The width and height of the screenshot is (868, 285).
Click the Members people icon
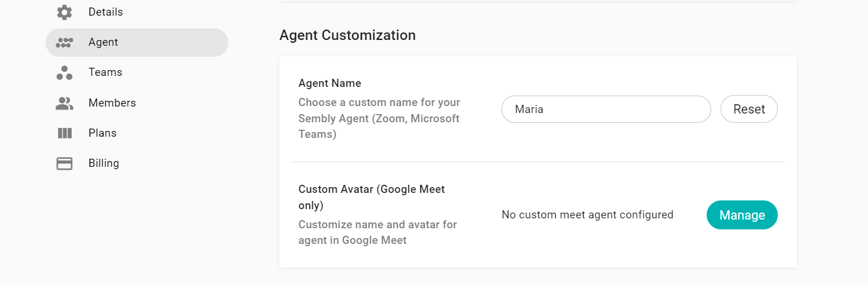pos(64,103)
